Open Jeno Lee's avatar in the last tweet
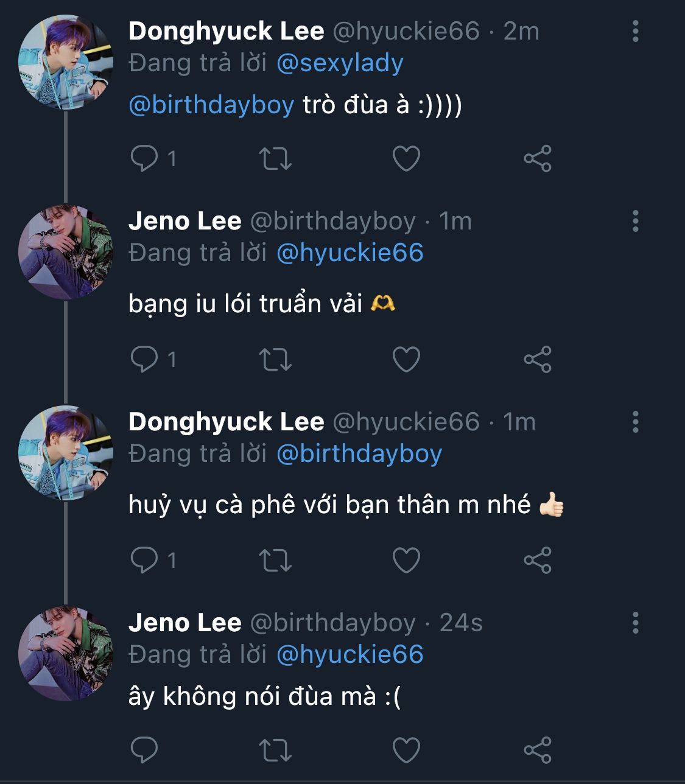685x784 pixels. click(66, 653)
